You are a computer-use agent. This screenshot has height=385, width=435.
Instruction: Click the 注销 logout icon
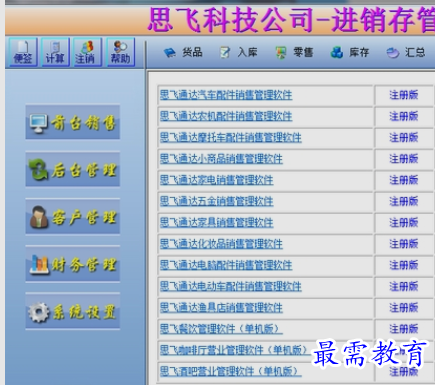point(87,52)
